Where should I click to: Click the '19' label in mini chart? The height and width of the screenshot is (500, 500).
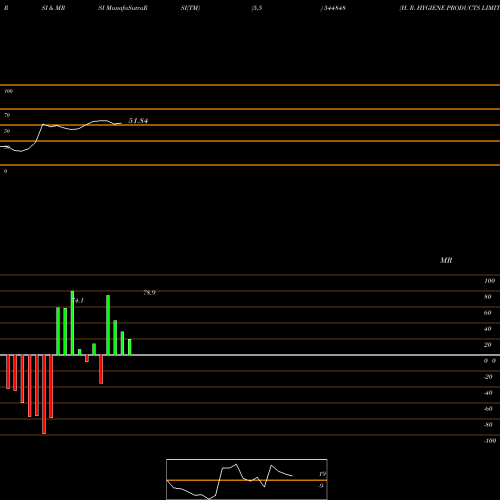point(322,474)
